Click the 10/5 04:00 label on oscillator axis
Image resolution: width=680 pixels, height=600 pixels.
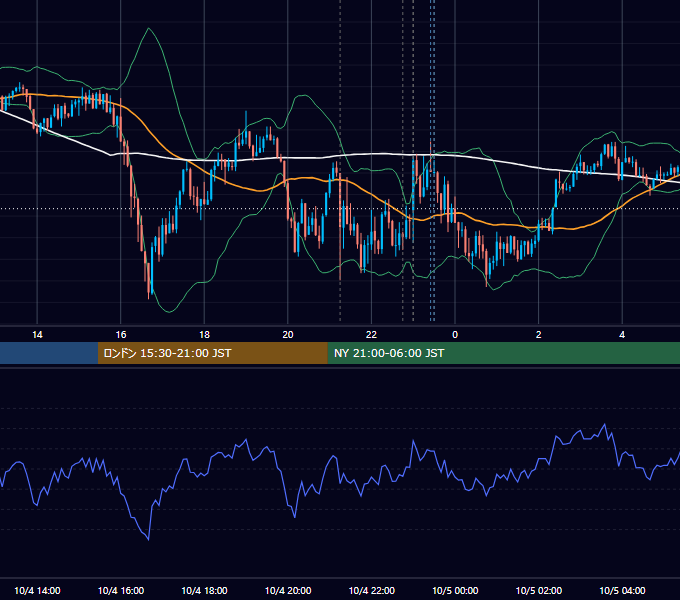[x=622, y=590]
